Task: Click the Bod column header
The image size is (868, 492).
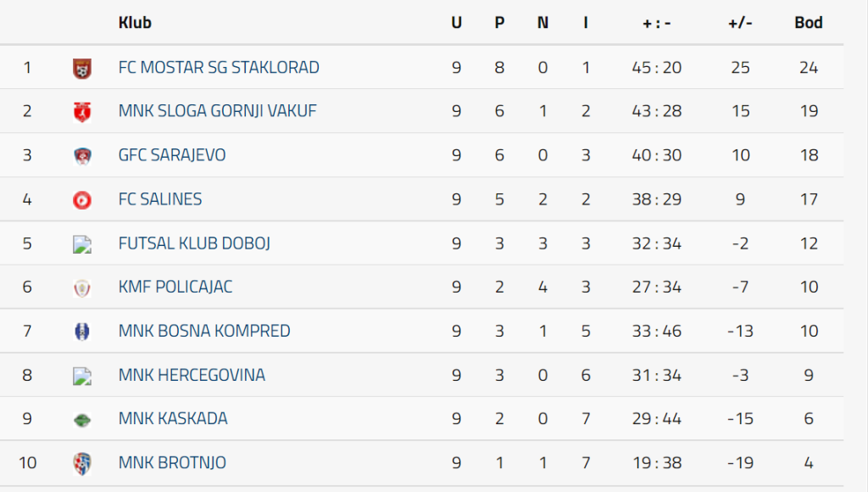Action: click(808, 23)
